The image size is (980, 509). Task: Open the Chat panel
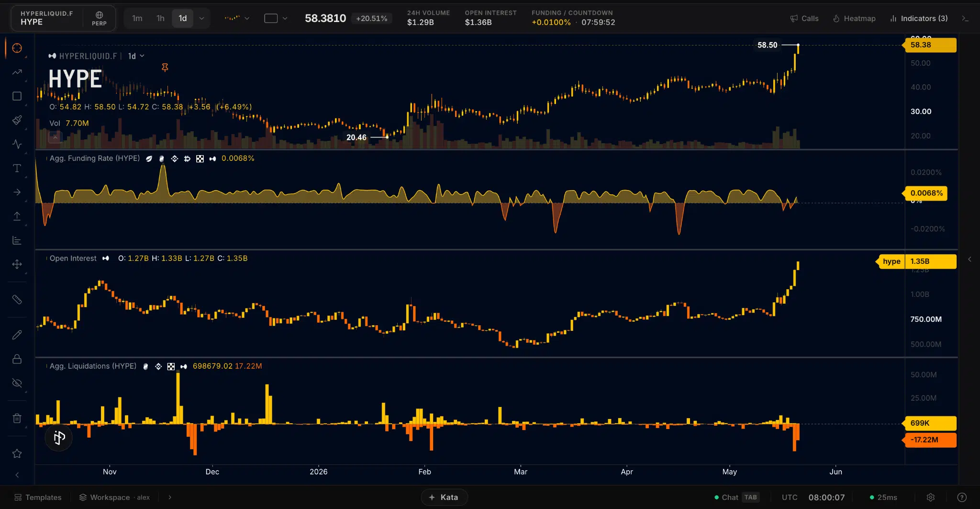[x=736, y=498]
